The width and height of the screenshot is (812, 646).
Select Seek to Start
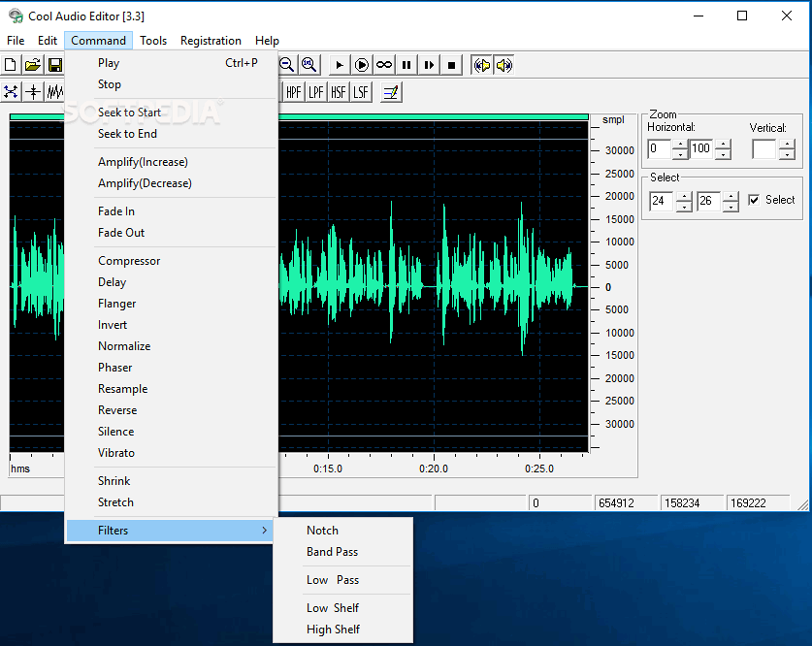(172, 113)
